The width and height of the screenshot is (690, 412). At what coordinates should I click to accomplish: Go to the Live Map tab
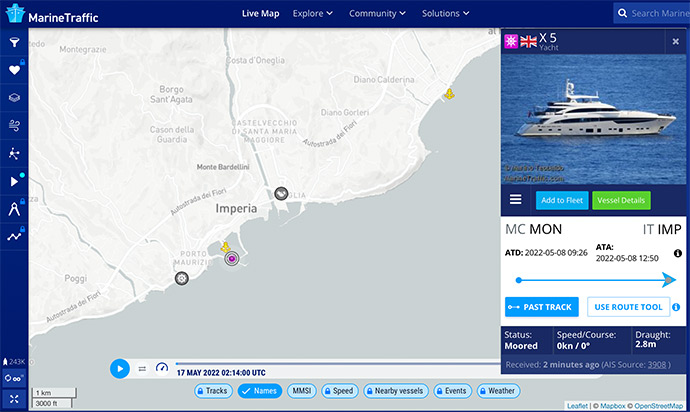tap(260, 14)
